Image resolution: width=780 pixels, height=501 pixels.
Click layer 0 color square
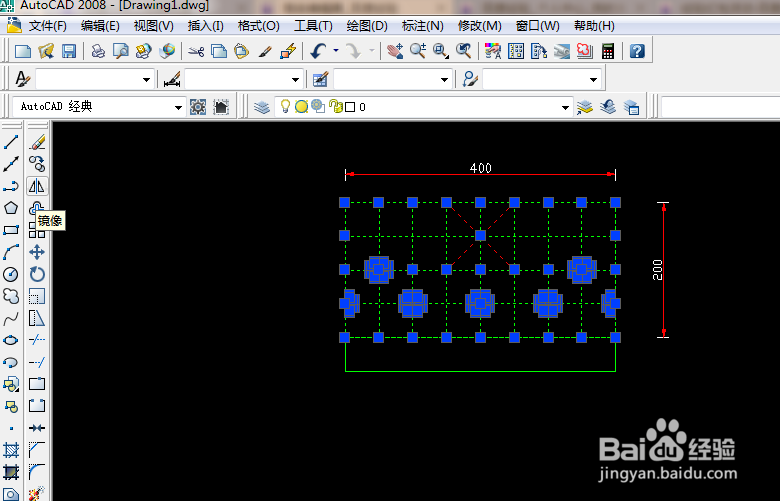coord(350,107)
